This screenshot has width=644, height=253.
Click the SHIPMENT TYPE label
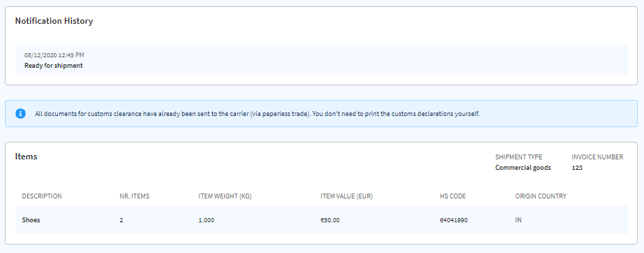click(518, 157)
